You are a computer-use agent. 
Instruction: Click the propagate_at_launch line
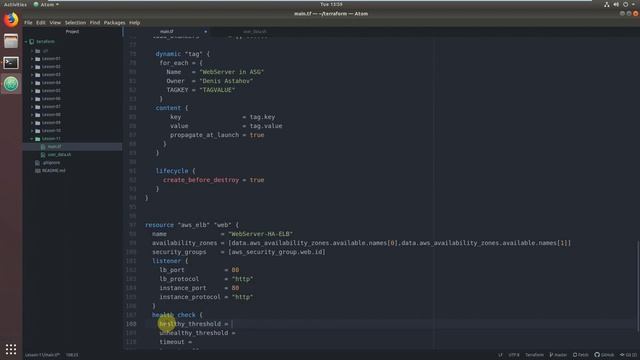[x=217, y=135]
